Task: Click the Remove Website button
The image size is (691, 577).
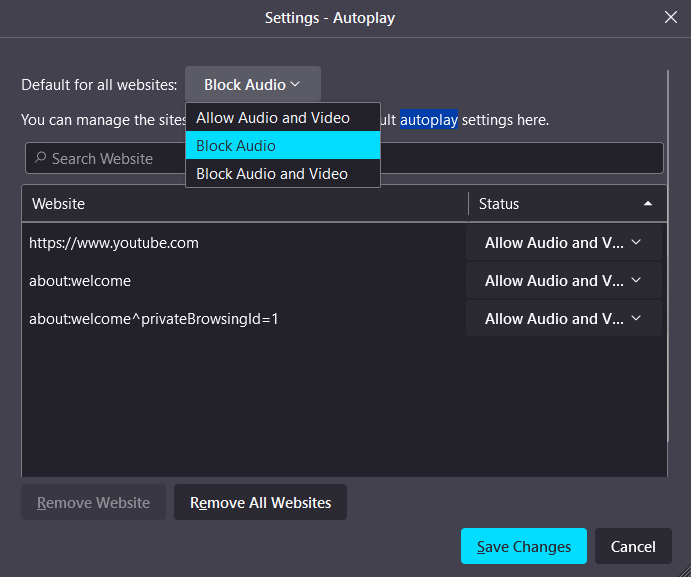Action: coord(94,502)
